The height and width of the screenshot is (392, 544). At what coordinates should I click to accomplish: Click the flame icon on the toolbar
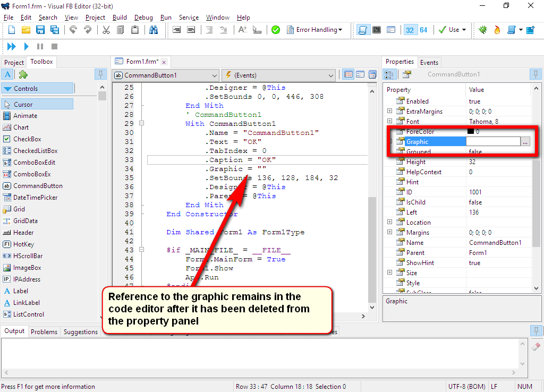497,30
